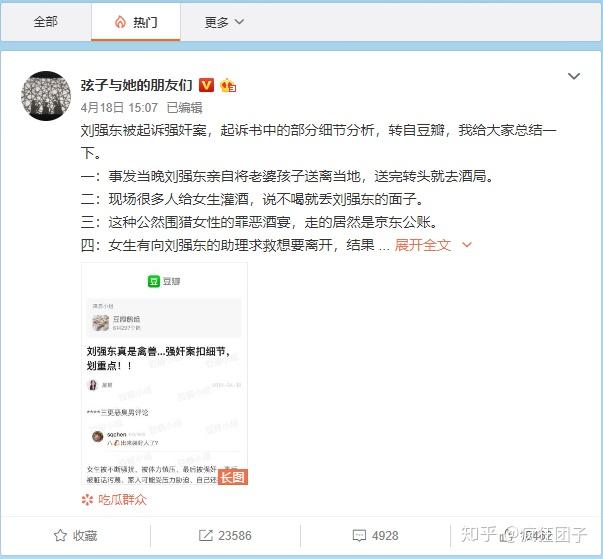Image resolution: width=603 pixels, height=559 pixels.
Task: Click the 吃瓜群众 topic flower icon
Action: click(x=87, y=500)
